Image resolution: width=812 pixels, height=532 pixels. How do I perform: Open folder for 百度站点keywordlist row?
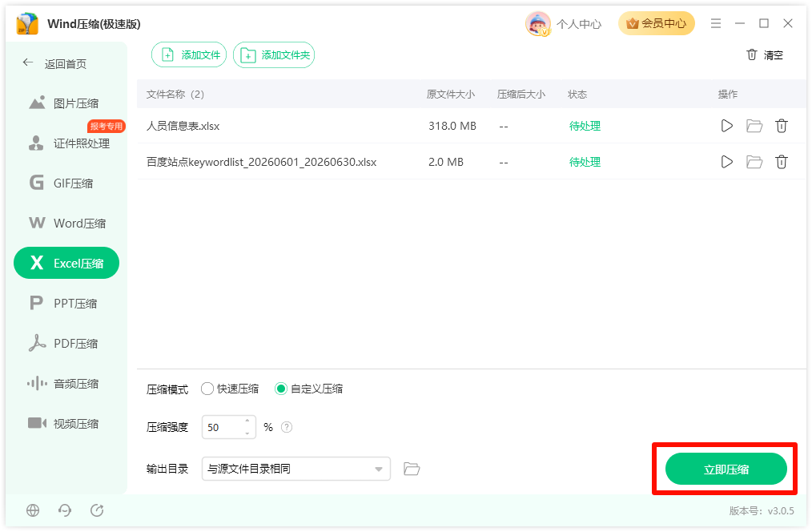click(754, 162)
